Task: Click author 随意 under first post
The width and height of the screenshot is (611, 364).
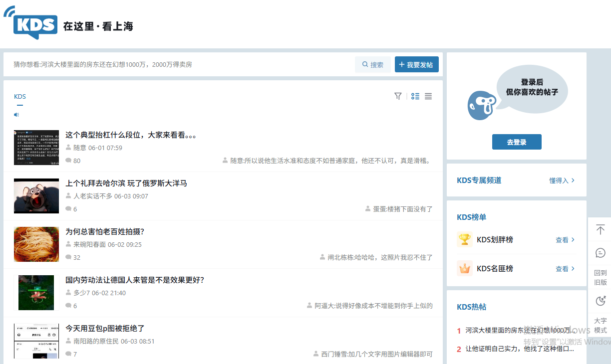Action: [x=80, y=148]
